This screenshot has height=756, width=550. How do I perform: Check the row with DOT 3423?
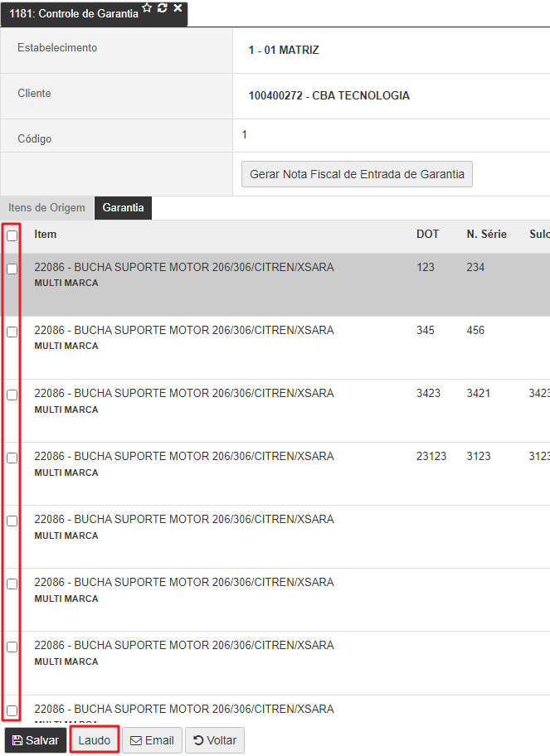click(x=12, y=395)
